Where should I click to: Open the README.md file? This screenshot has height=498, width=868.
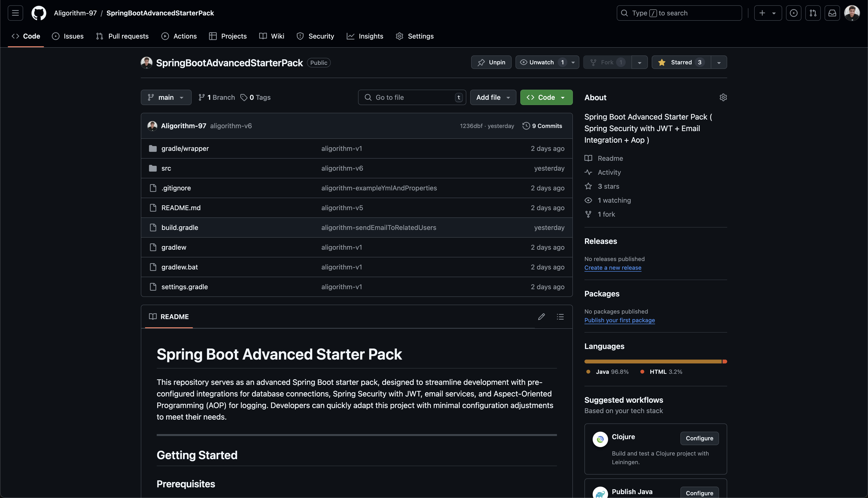tap(181, 208)
